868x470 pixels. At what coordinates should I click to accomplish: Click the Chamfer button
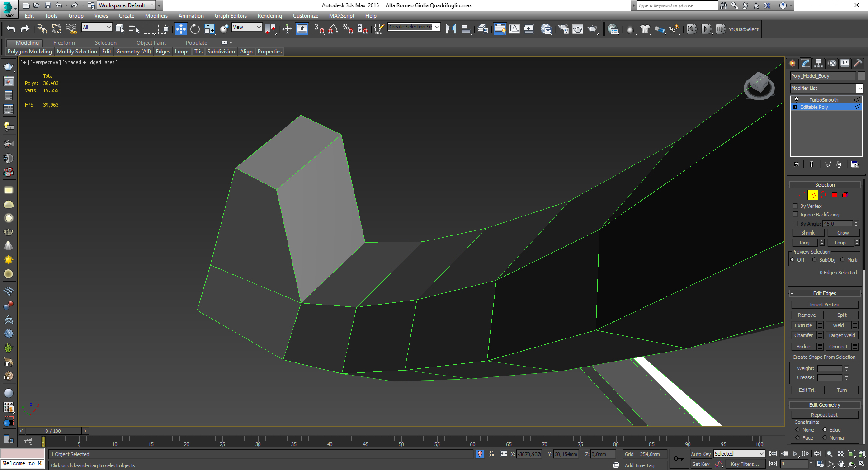point(803,335)
